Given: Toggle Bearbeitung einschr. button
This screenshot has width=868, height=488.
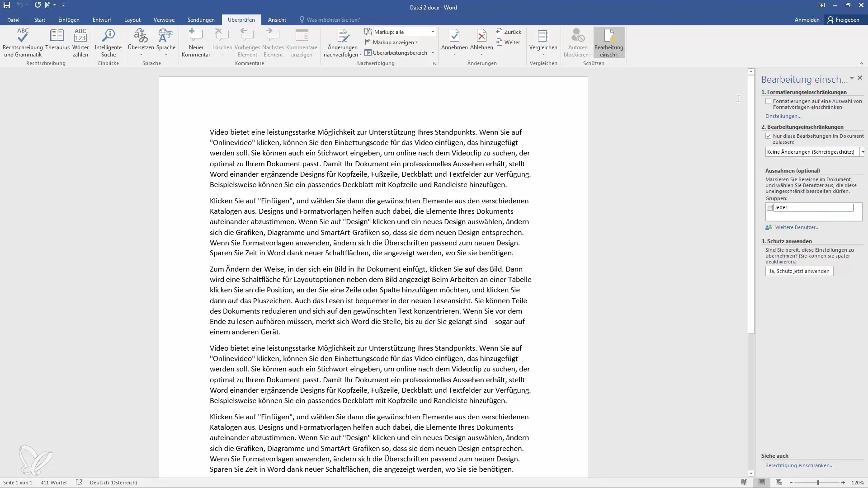Looking at the screenshot, I should point(609,42).
